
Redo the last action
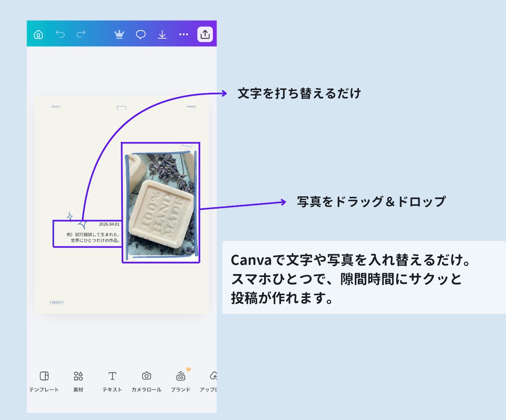[81, 34]
